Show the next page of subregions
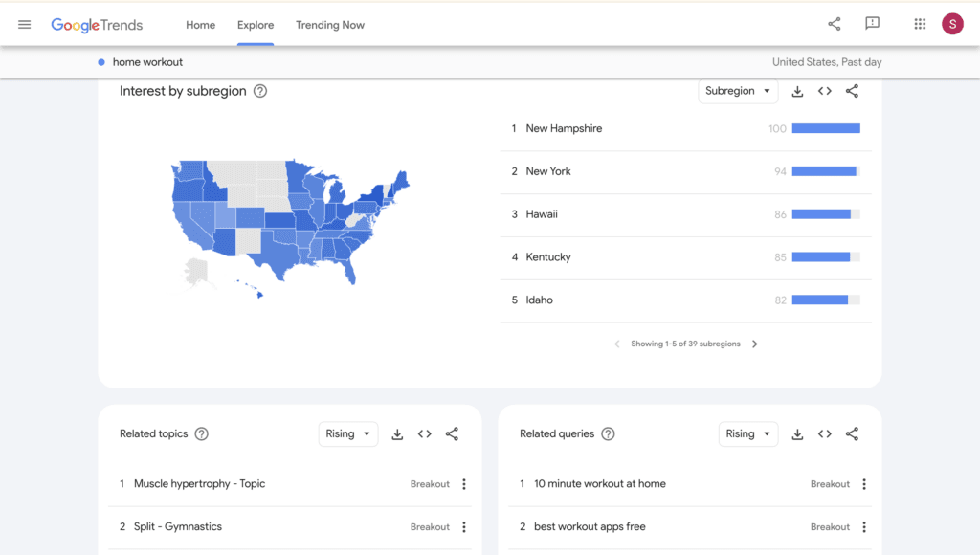 click(x=755, y=344)
